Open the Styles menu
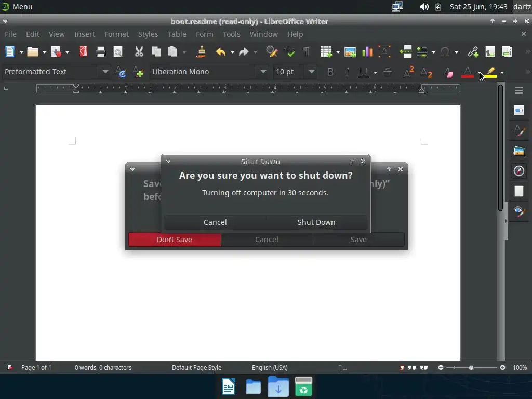This screenshot has width=532, height=399. coord(148,34)
